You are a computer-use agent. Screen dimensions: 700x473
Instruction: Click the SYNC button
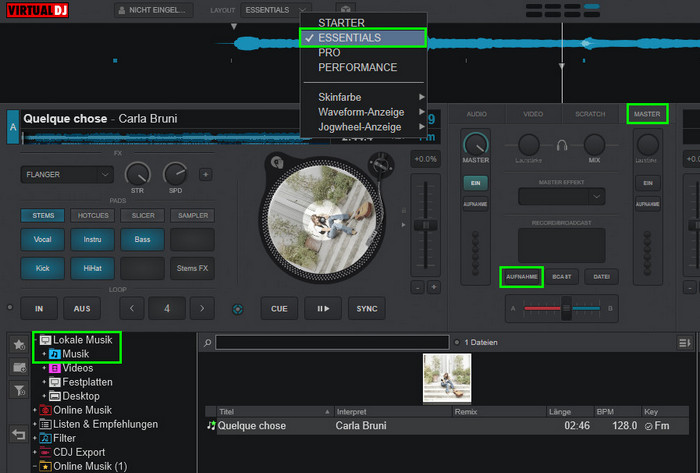[x=367, y=309]
